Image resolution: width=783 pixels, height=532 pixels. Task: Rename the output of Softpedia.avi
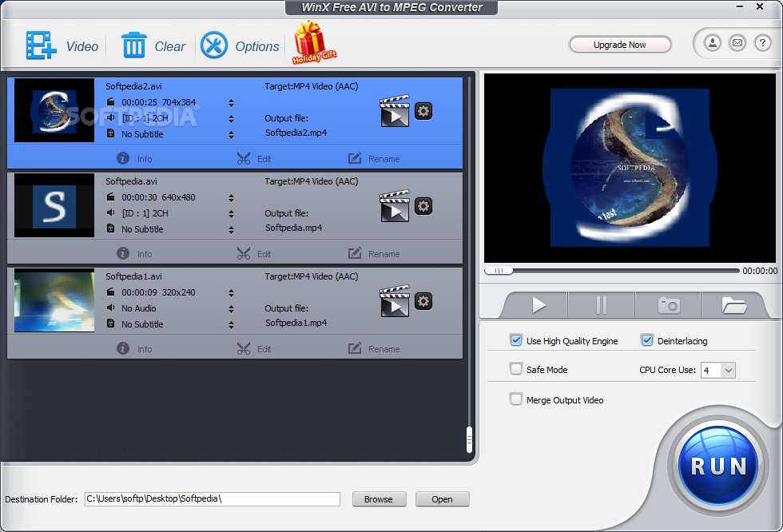[374, 253]
